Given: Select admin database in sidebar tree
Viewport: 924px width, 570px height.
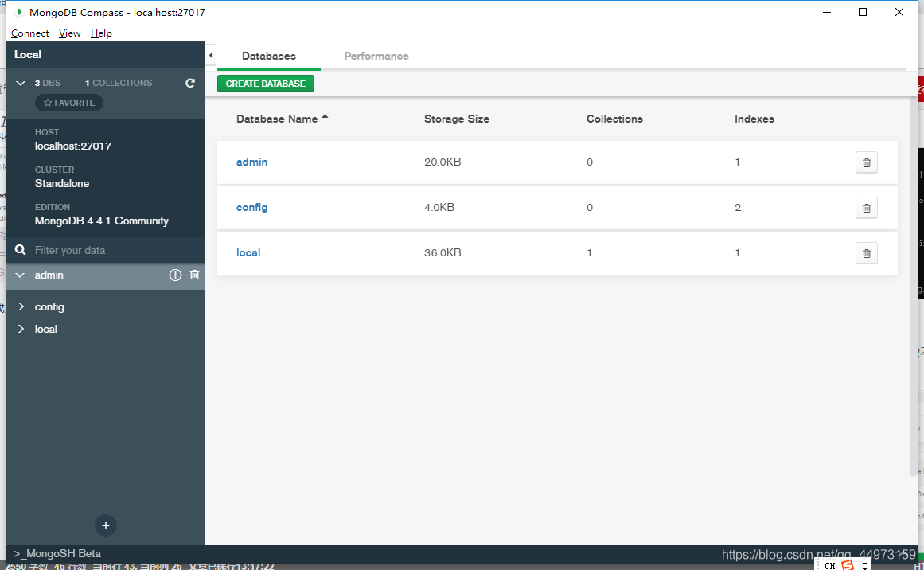Looking at the screenshot, I should click(49, 275).
